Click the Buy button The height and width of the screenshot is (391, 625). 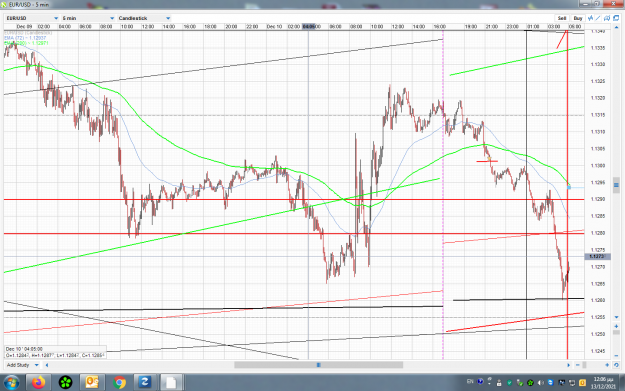[578, 18]
